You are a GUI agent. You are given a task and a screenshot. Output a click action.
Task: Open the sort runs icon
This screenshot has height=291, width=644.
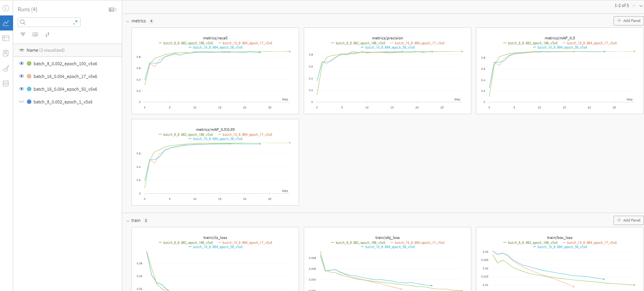point(47,34)
